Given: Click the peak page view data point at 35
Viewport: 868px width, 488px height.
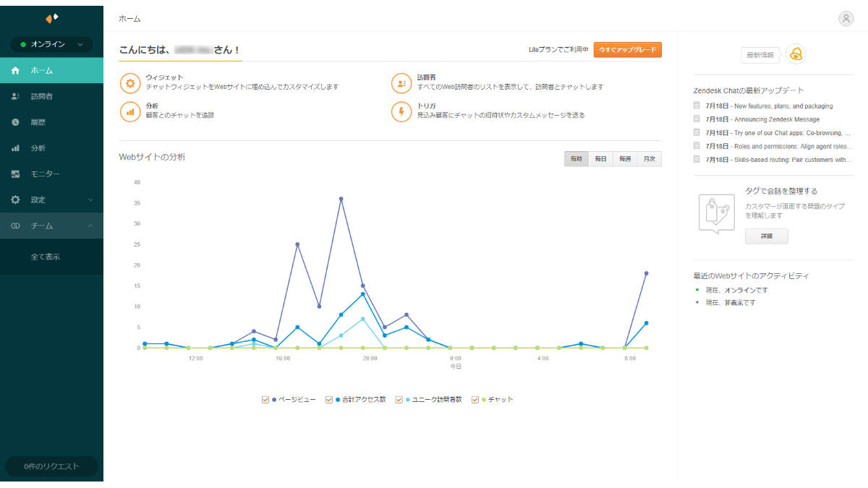Looking at the screenshot, I should point(341,199).
